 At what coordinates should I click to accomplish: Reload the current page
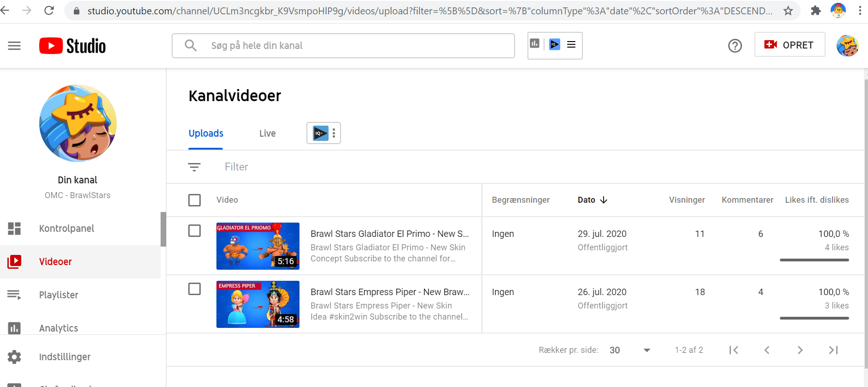(49, 10)
